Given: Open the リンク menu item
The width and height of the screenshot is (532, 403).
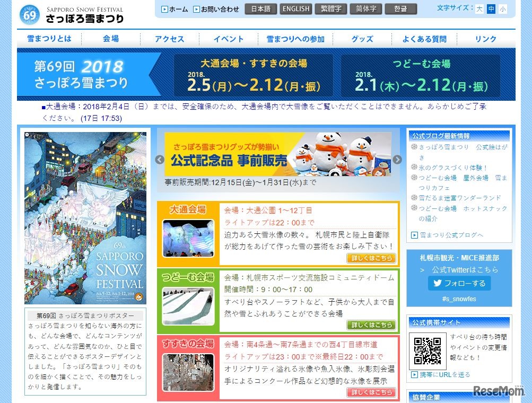Looking at the screenshot, I should coord(486,39).
